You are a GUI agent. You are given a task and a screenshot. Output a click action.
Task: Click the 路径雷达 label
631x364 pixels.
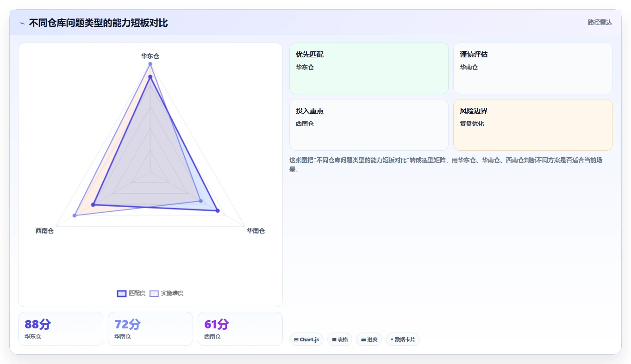point(600,22)
